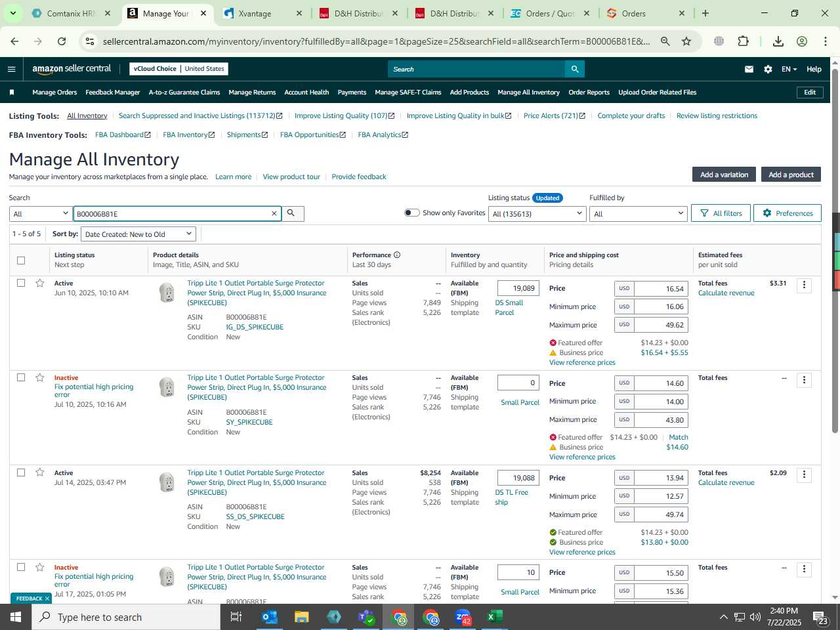This screenshot has width=840, height=630.
Task: Click Match link in SY_SPIKECUBE row
Action: (x=679, y=437)
